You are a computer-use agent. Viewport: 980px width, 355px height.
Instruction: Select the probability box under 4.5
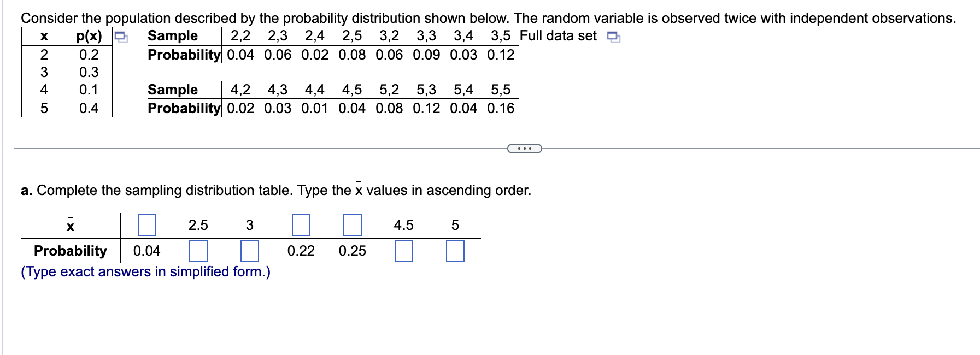pyautogui.click(x=403, y=252)
